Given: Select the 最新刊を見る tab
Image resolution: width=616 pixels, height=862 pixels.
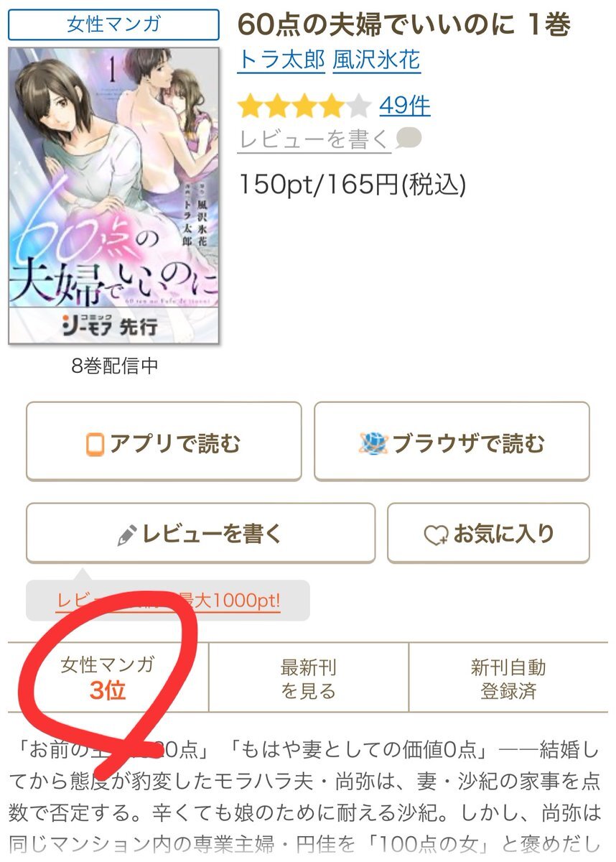Looking at the screenshot, I should (308, 677).
